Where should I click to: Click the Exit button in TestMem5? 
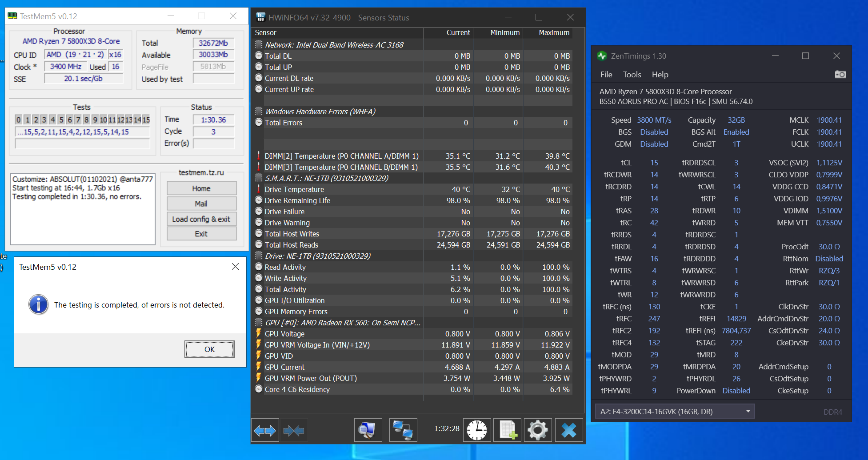point(201,234)
